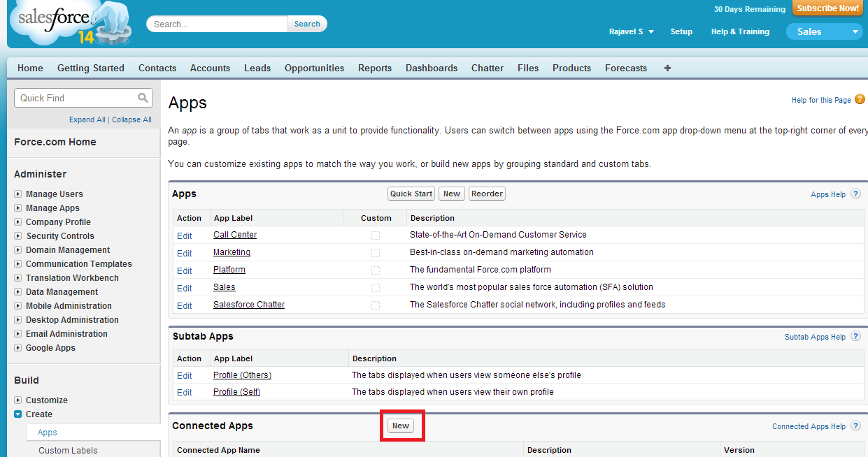The height and width of the screenshot is (457, 868).
Task: Open the Products tab
Action: [x=571, y=68]
